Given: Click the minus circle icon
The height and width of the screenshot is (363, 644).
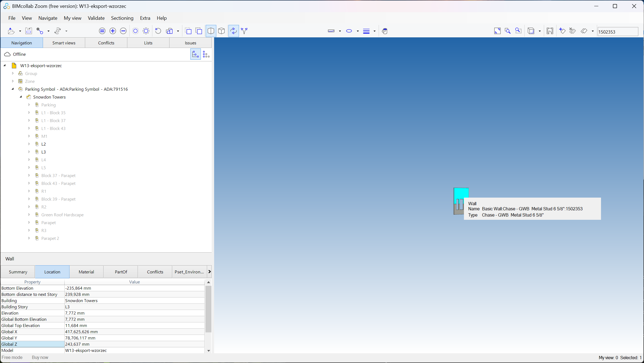Looking at the screenshot, I should [x=123, y=31].
